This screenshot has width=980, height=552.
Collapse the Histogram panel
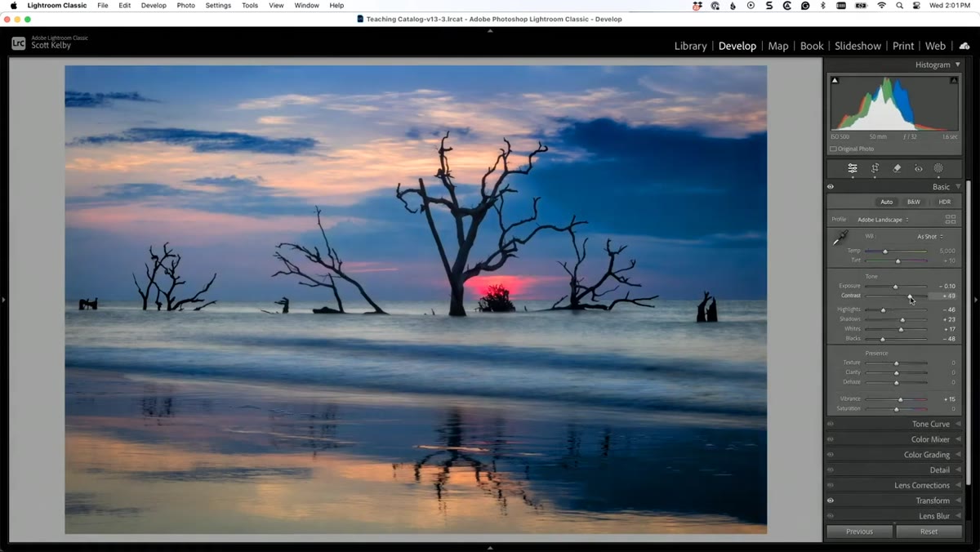958,65
